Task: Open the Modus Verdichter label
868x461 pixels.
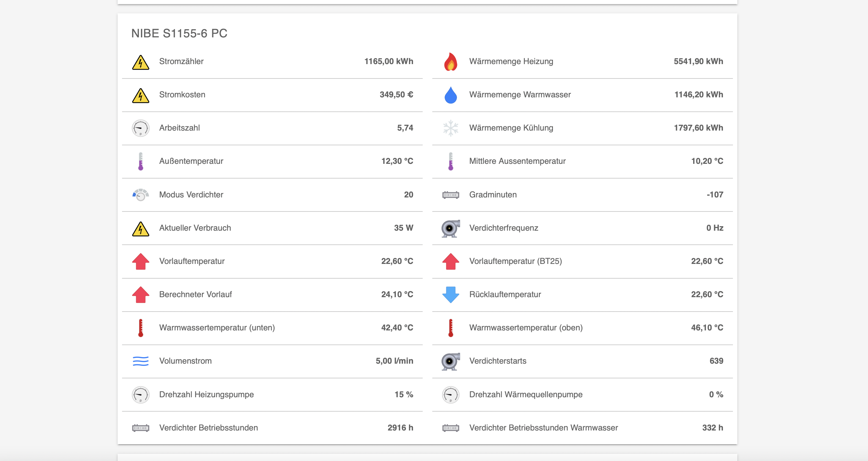Action: click(191, 195)
